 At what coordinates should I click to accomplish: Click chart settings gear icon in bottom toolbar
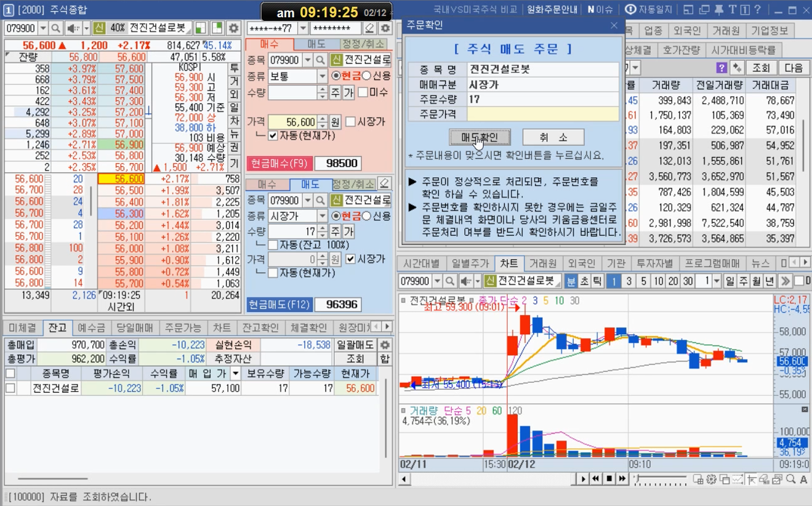click(711, 479)
